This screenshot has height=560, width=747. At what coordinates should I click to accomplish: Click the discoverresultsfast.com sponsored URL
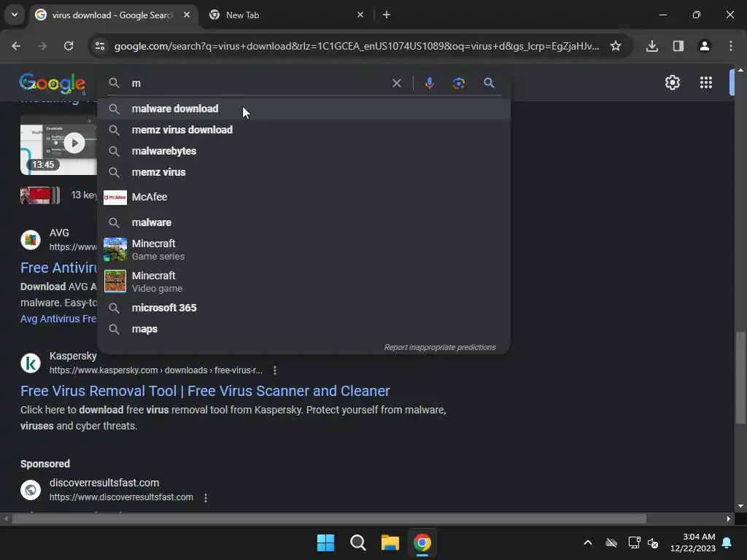tap(121, 497)
